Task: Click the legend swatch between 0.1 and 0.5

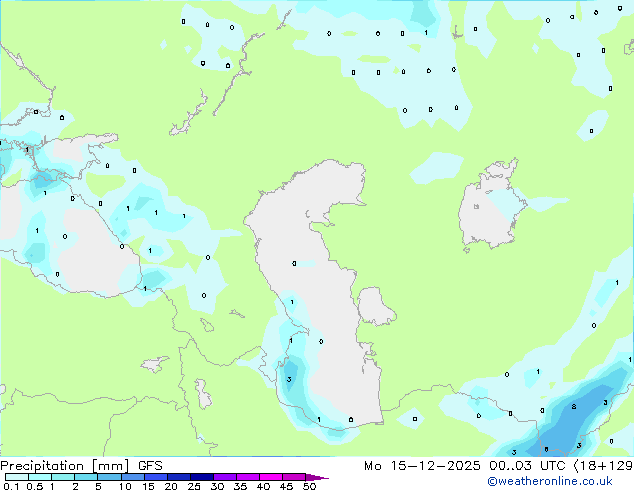Action: click(17, 477)
